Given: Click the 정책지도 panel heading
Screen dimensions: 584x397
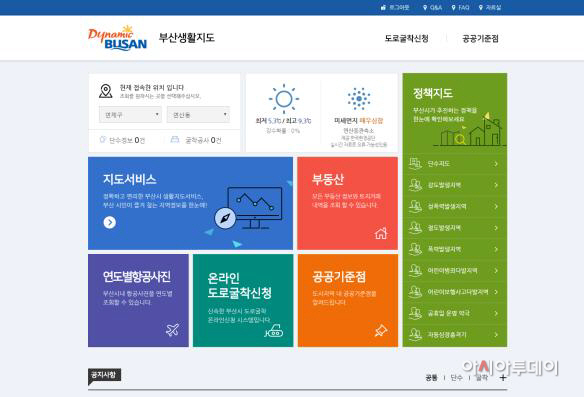Looking at the screenshot, I should coord(433,93).
